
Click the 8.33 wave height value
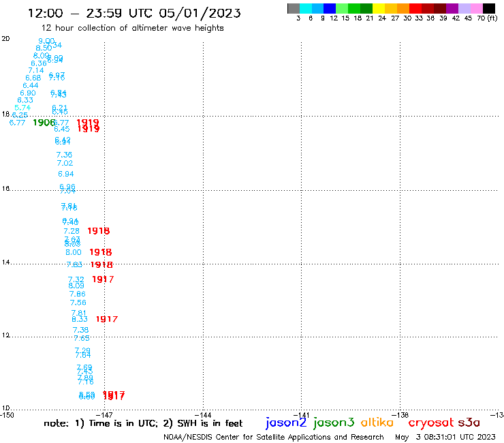pos(80,319)
